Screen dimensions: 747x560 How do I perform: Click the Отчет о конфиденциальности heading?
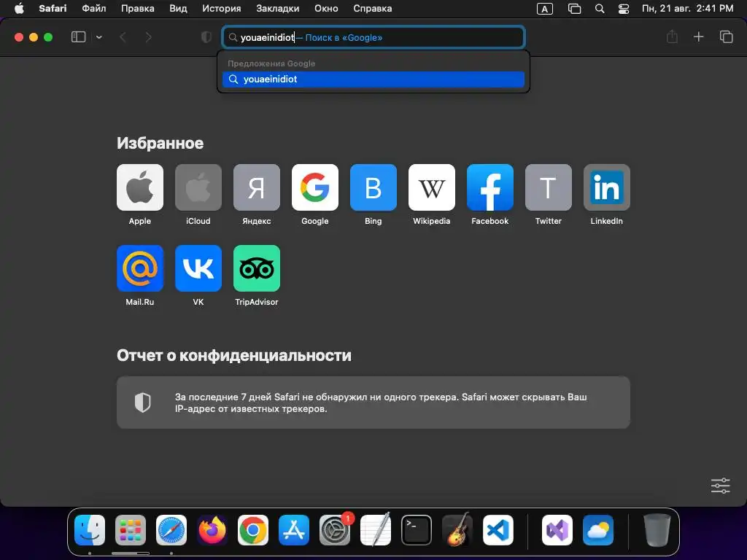click(x=234, y=355)
